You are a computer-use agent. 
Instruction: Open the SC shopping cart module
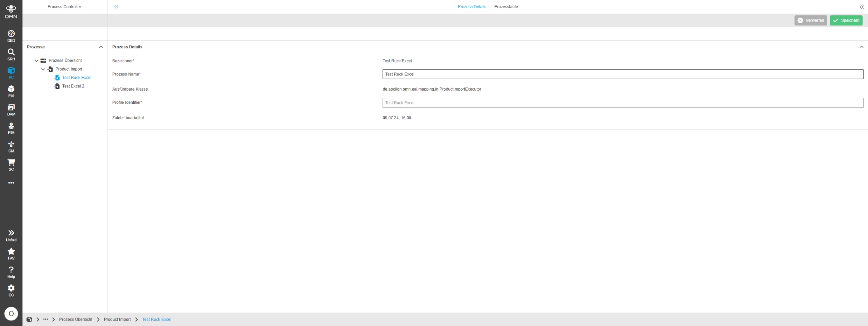[x=11, y=165]
